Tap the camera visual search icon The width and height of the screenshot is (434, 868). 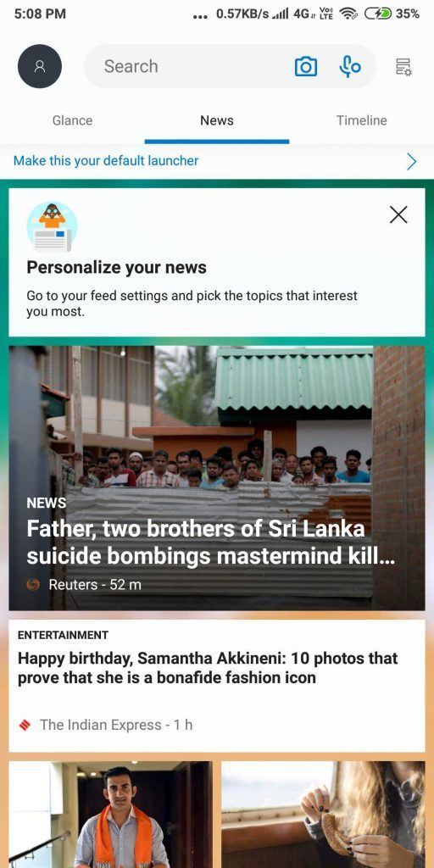305,66
